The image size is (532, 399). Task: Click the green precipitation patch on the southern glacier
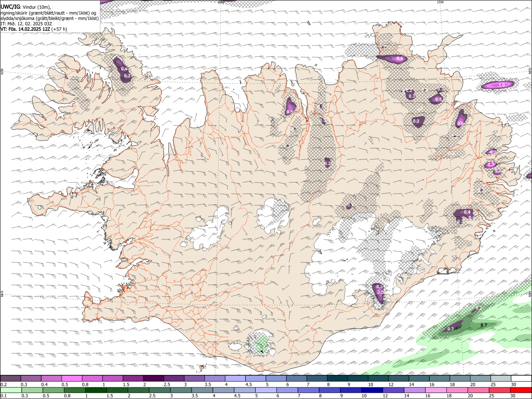coord(261,344)
